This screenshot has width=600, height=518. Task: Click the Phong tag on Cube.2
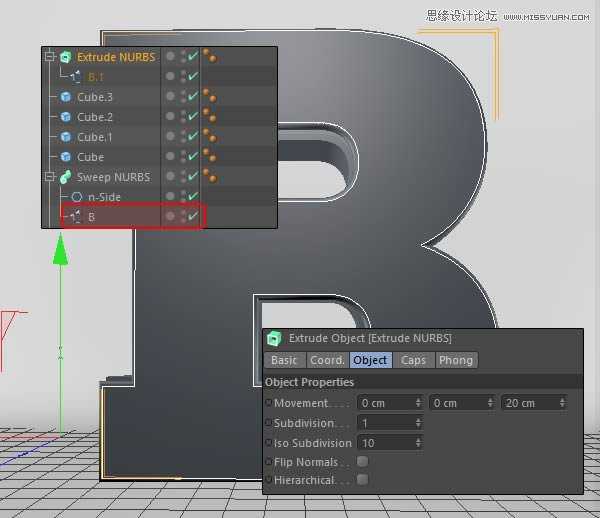(x=210, y=117)
